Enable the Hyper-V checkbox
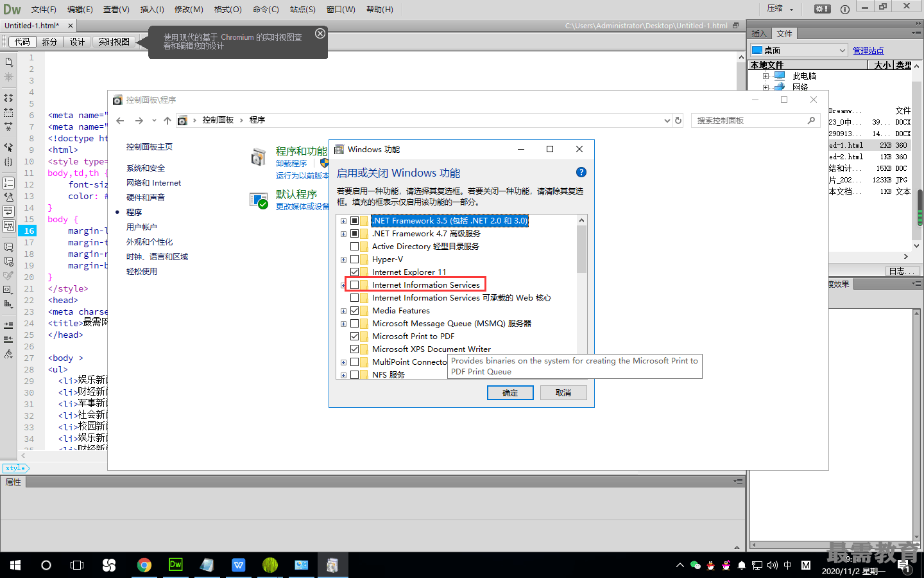 [354, 259]
